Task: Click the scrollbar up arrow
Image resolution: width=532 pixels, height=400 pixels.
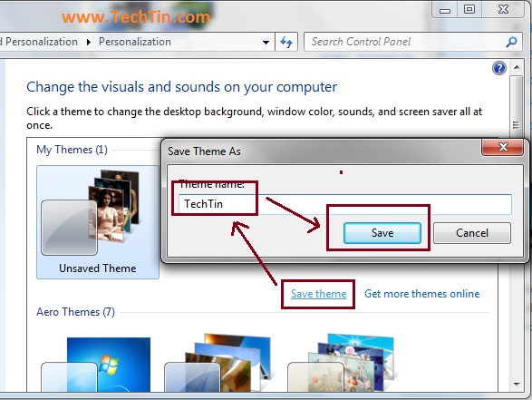Action: coord(517,67)
